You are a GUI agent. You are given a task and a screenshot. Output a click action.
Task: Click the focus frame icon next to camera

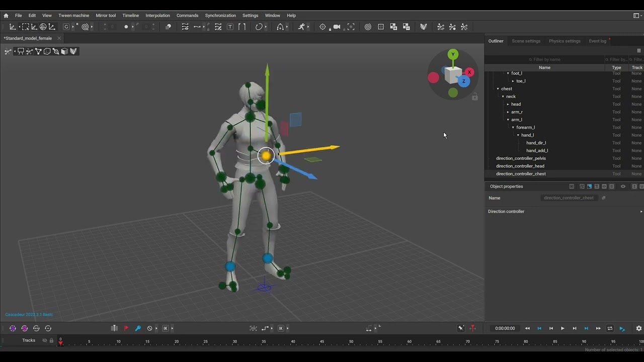click(351, 27)
